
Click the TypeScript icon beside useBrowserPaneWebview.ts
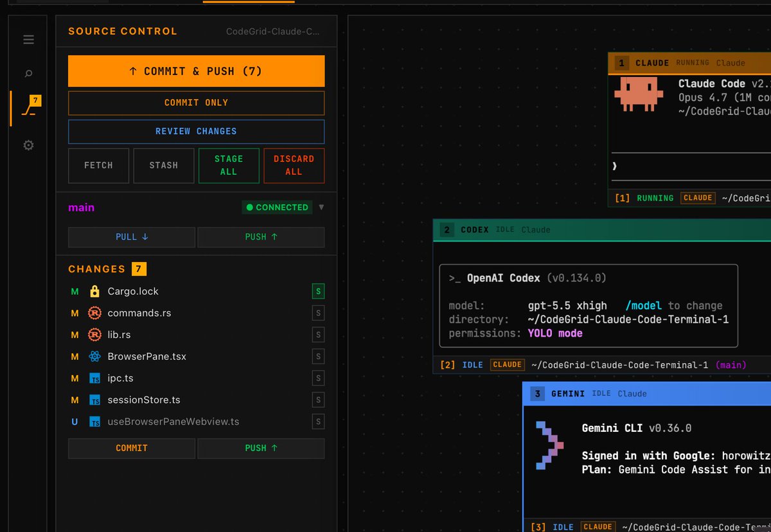coord(95,422)
